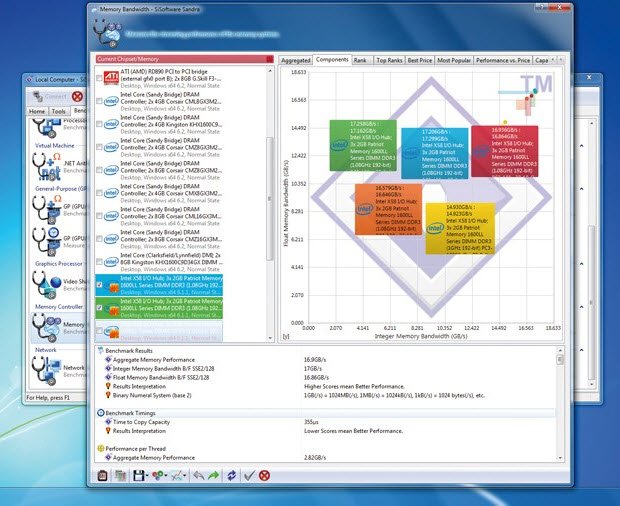Open the Tools tab in background window

pyautogui.click(x=59, y=112)
